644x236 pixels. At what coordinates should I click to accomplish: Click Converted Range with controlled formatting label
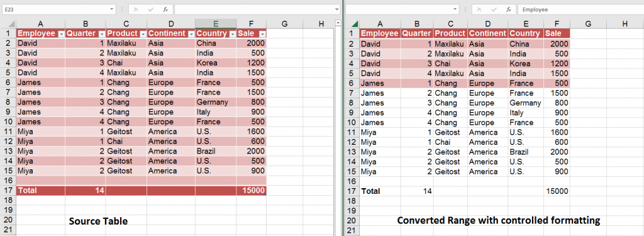point(499,221)
